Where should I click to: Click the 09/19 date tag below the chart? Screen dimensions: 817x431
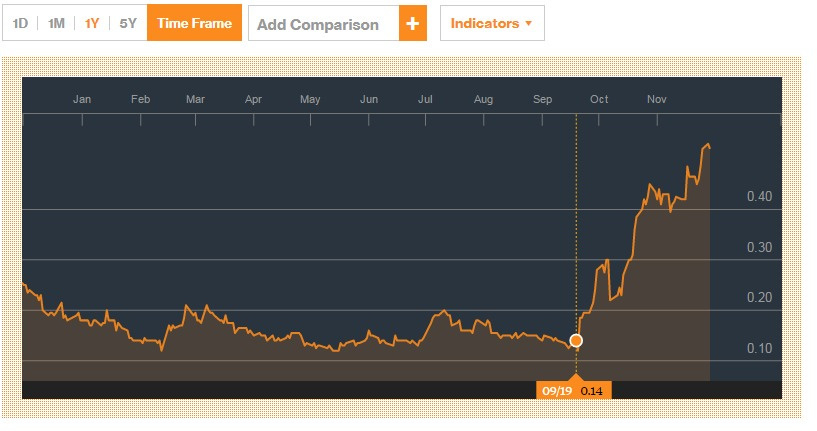[x=556, y=390]
